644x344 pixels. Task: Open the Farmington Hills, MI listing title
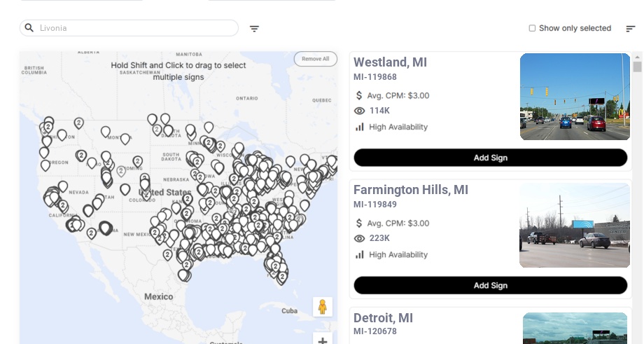tap(411, 190)
